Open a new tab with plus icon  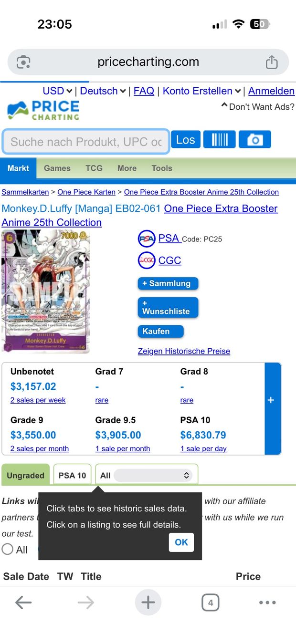point(148,602)
